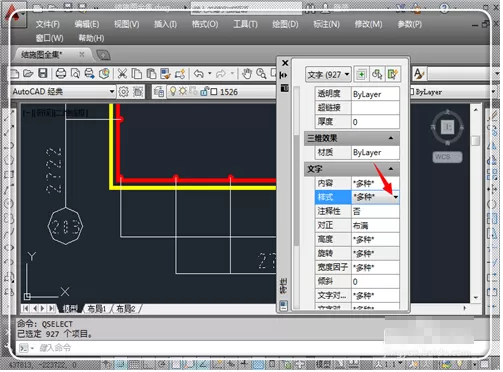Image resolution: width=503 pixels, height=372 pixels.
Task: Toggle the layer lock icon
Action: pyautogui.click(x=204, y=91)
